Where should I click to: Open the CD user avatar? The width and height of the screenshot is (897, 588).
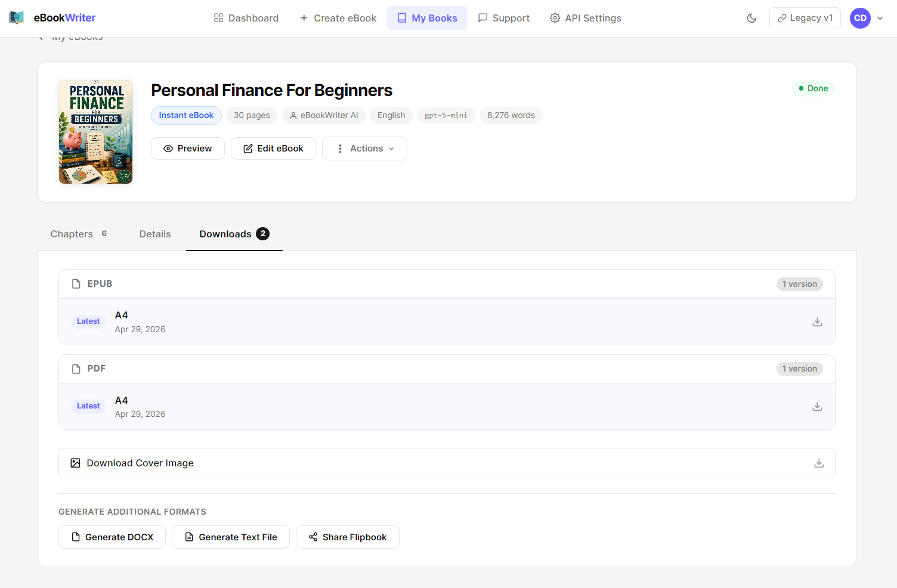tap(860, 18)
